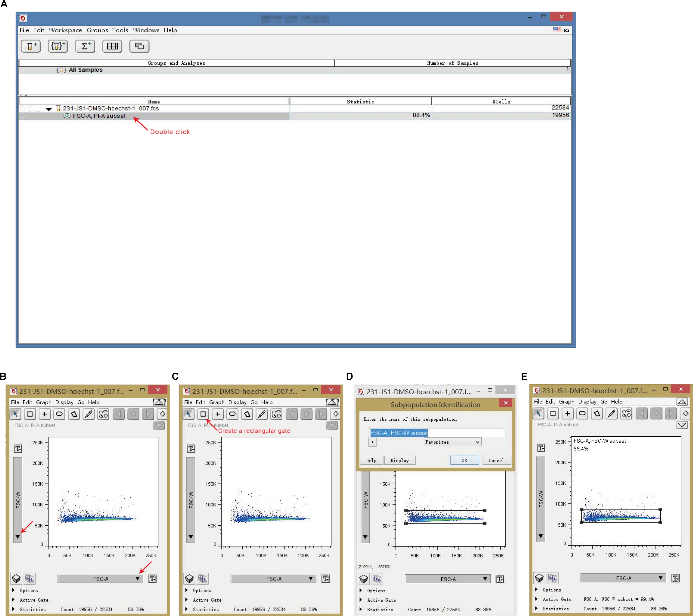Expand Active Gate section in panel C

tap(186, 600)
